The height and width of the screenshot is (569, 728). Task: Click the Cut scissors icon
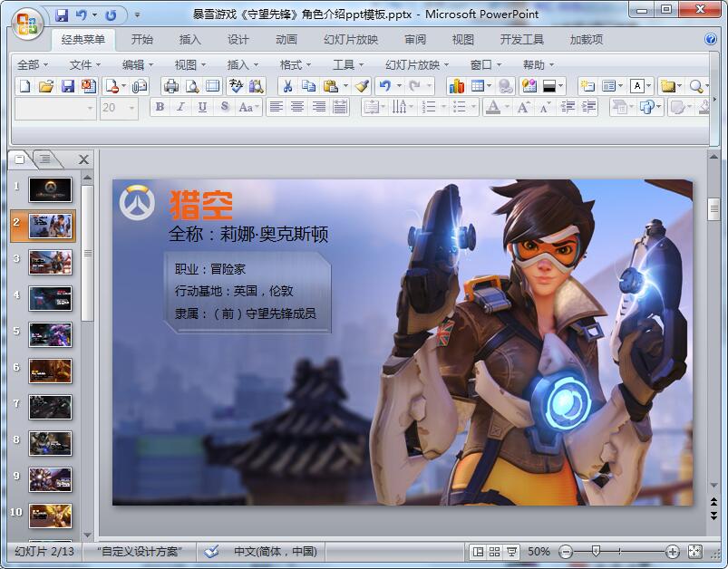click(x=288, y=86)
